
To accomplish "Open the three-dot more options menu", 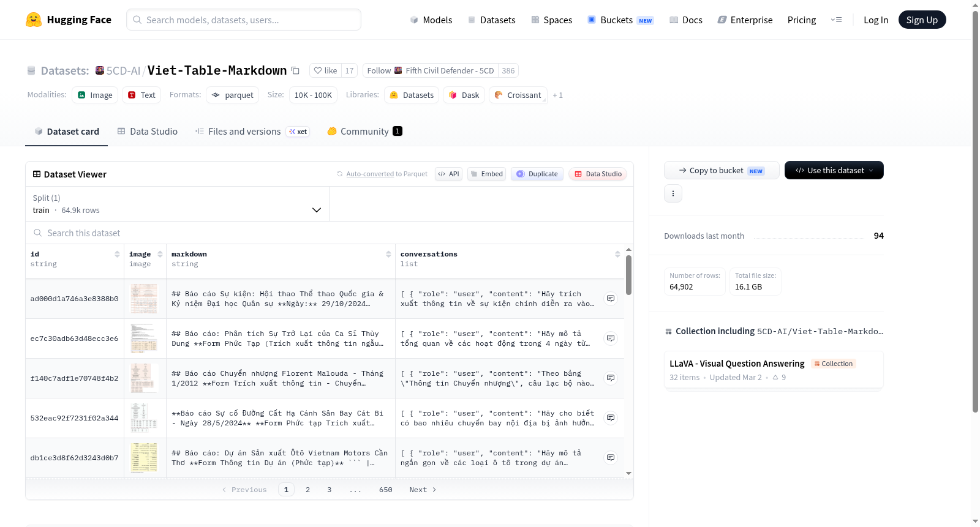I will 673,193.
